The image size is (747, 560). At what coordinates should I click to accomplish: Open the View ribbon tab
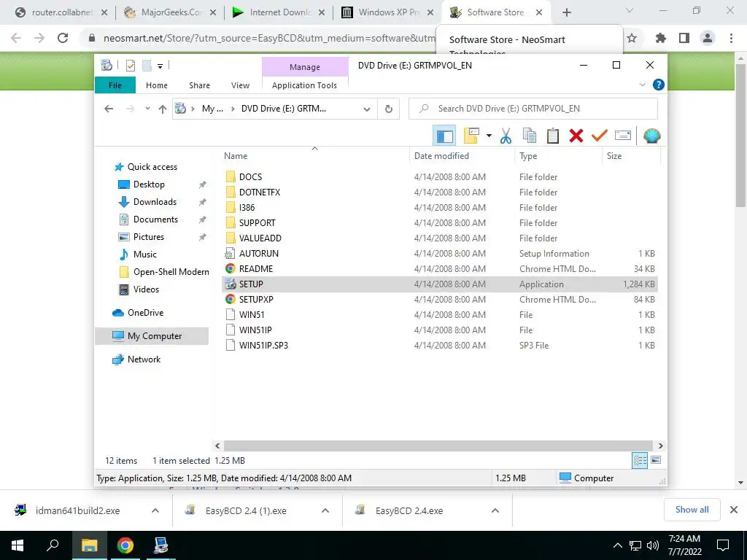pyautogui.click(x=240, y=85)
